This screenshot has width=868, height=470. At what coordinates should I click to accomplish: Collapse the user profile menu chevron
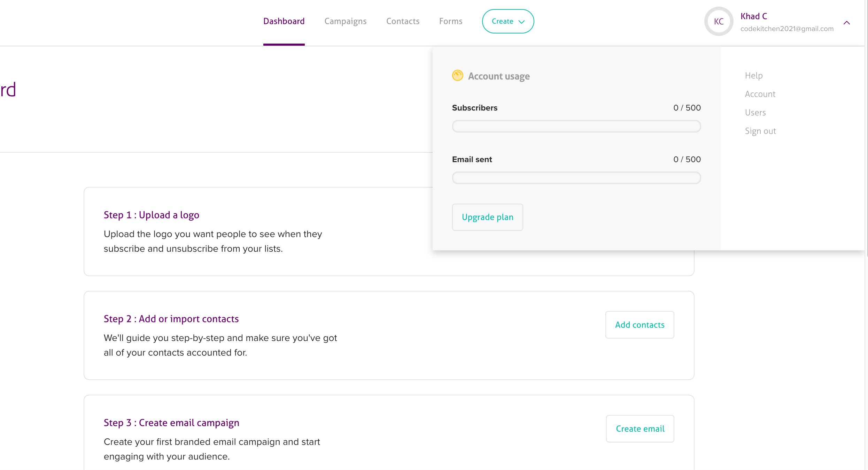click(x=846, y=23)
